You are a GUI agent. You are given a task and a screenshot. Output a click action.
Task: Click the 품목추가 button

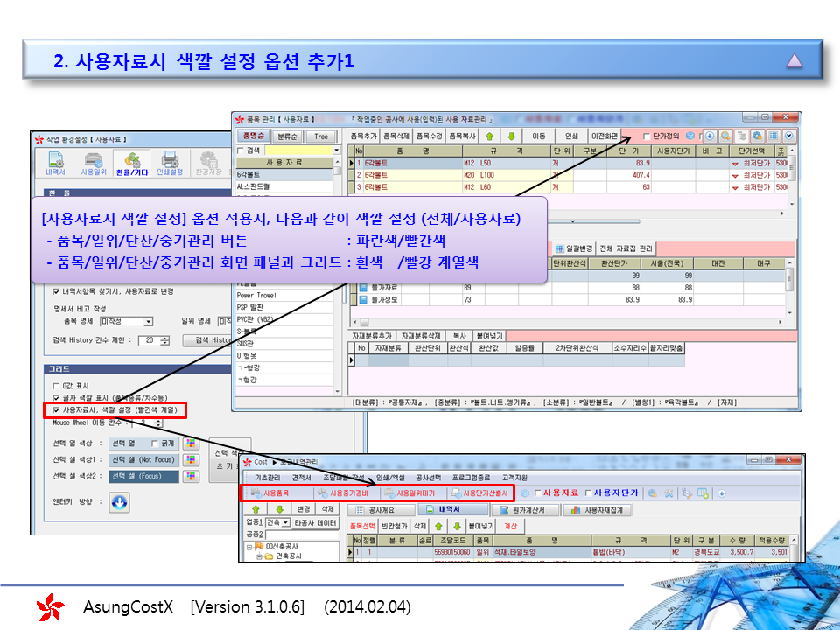[x=364, y=136]
